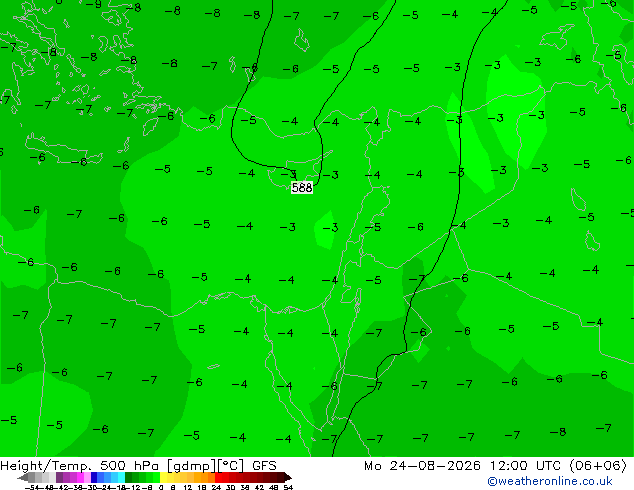Screen dimensions: 634x490
Task: Open the weatheronline.co.uk copyright link
Action: tap(549, 481)
